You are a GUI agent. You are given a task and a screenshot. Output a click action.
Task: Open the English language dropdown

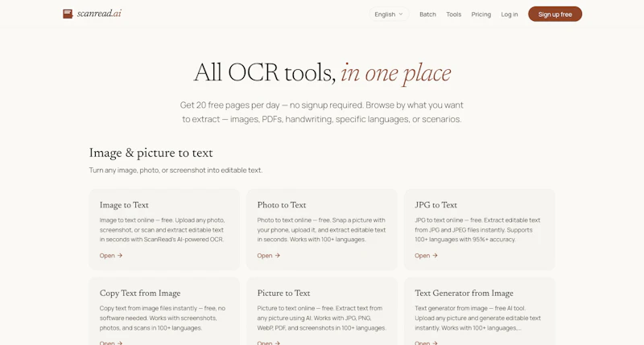point(389,14)
